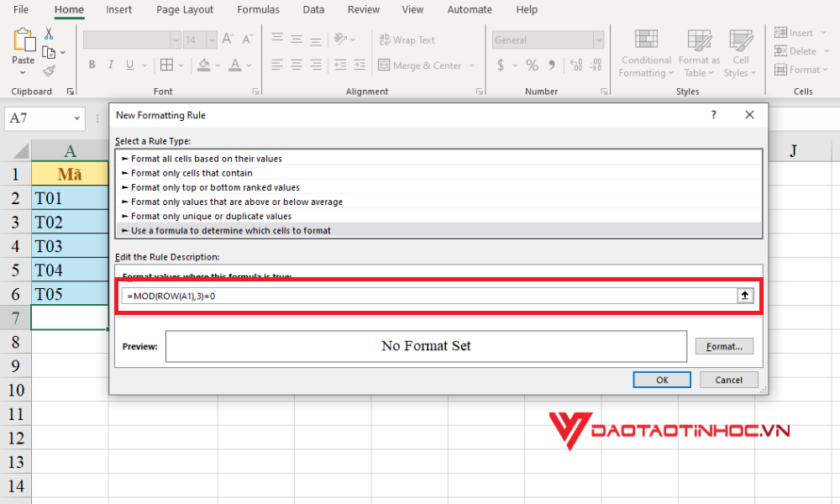Open the font name dropdown

pyautogui.click(x=176, y=39)
